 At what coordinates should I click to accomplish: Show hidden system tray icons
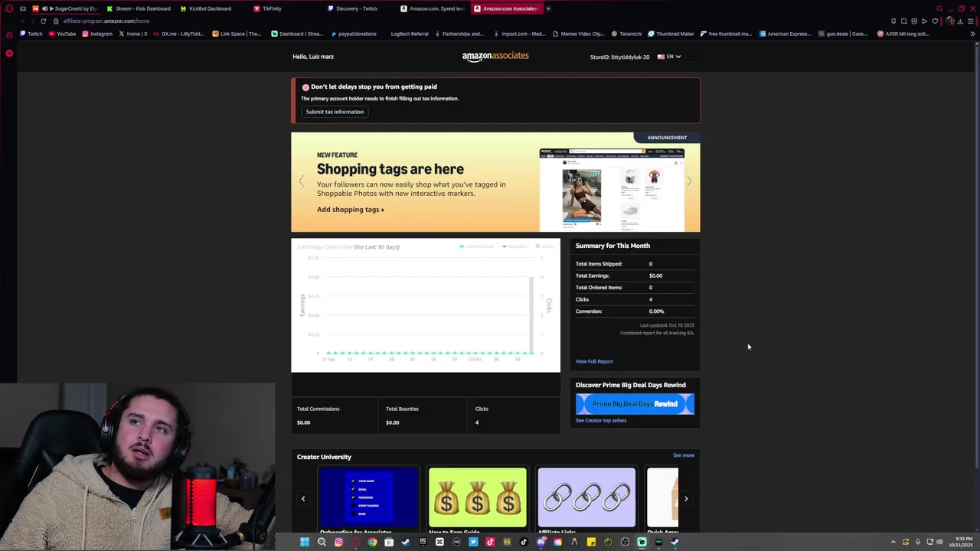pos(893,542)
